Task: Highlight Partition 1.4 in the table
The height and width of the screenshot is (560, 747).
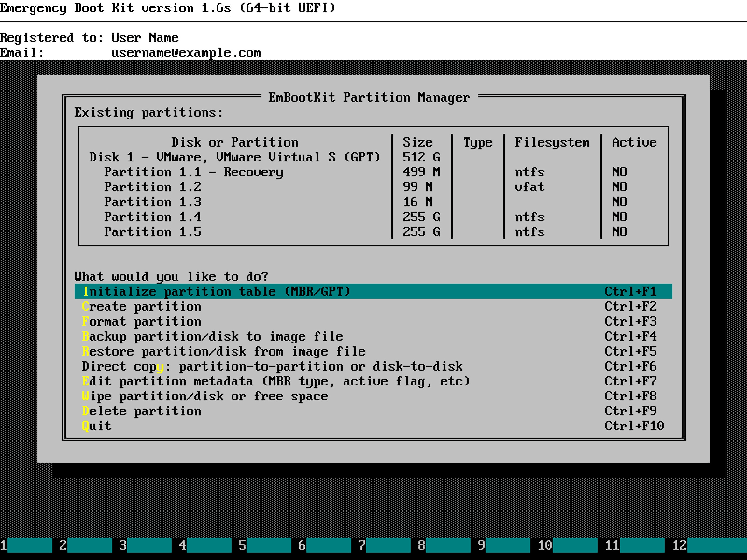Action: (x=153, y=217)
